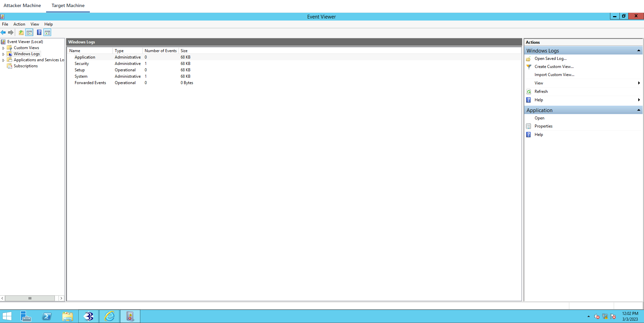Open Internet Explorer from the taskbar
This screenshot has height=323, width=644.
109,316
